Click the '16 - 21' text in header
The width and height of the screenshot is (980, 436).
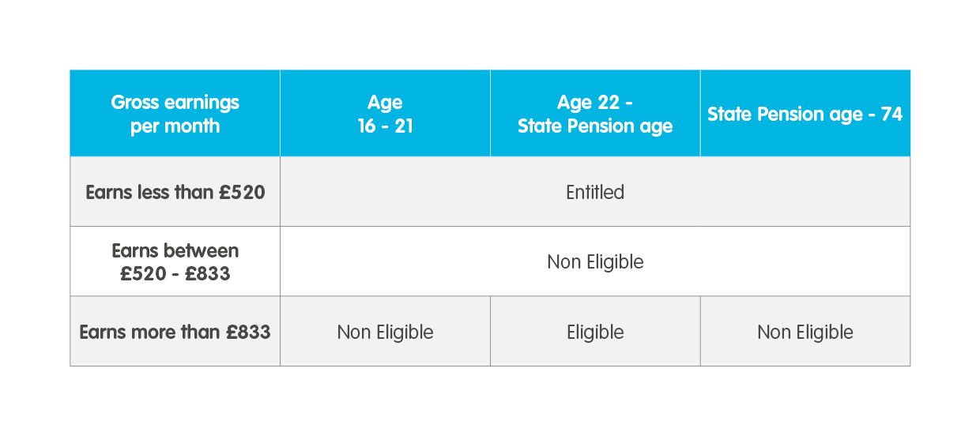pos(385,126)
